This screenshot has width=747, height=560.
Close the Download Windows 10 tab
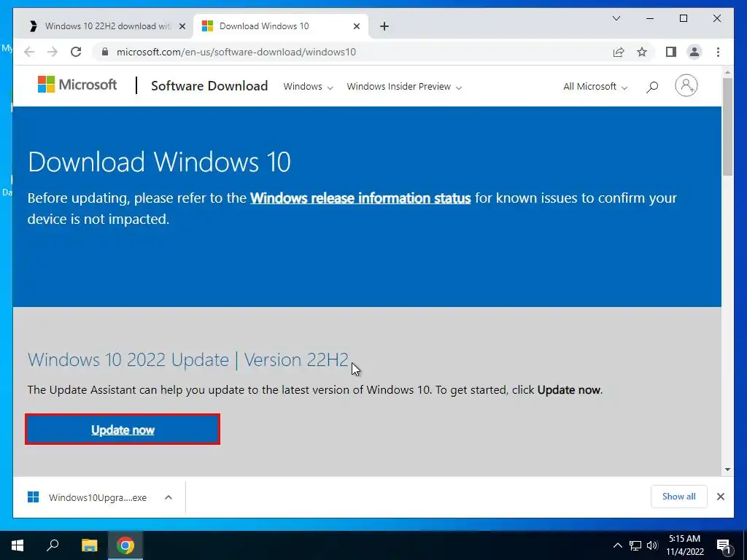pos(356,26)
